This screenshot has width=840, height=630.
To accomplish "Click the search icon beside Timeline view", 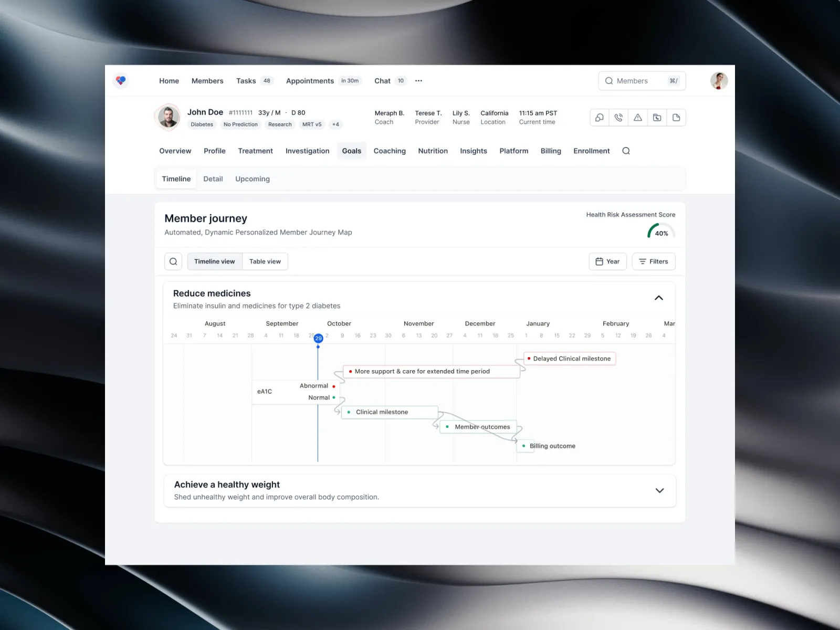I will (x=173, y=261).
